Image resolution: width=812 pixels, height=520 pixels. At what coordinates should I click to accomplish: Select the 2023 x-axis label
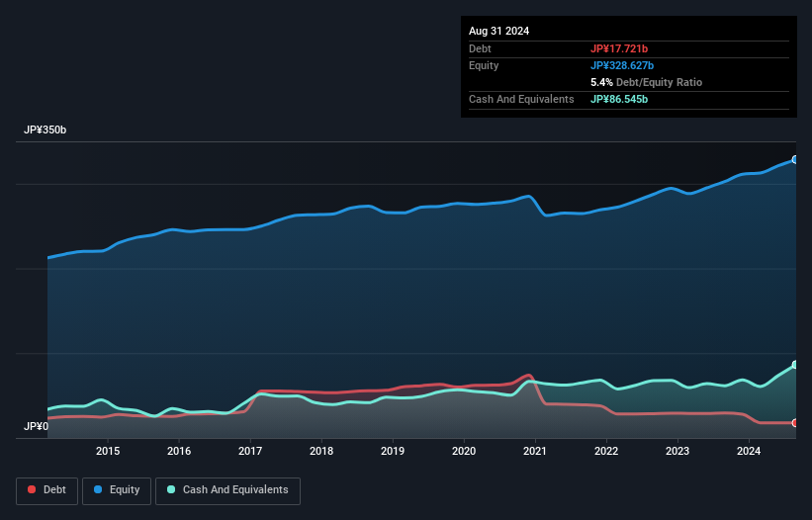point(677,452)
